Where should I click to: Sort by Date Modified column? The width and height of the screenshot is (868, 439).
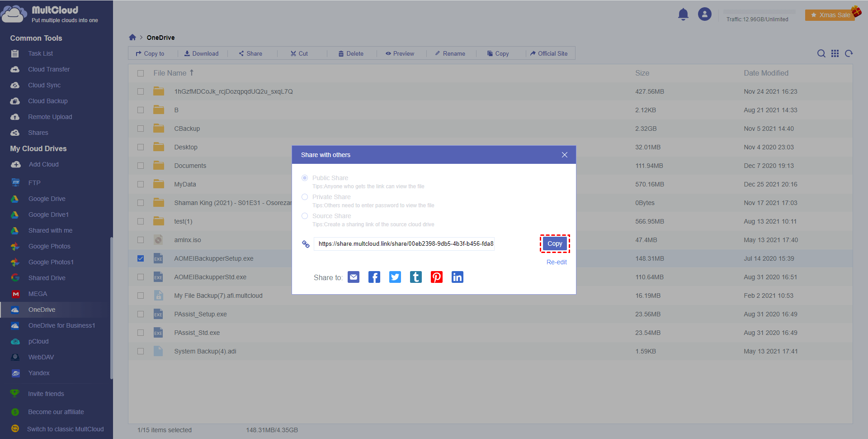point(766,73)
